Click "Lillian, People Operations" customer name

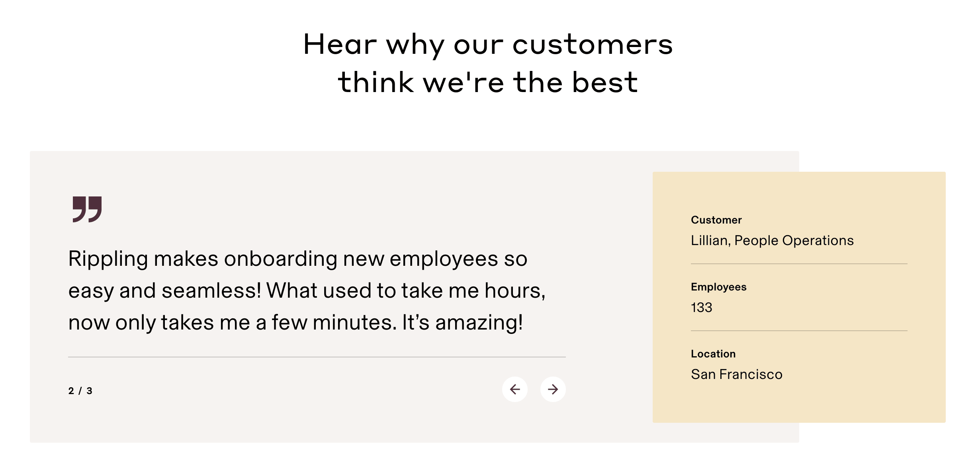772,241
